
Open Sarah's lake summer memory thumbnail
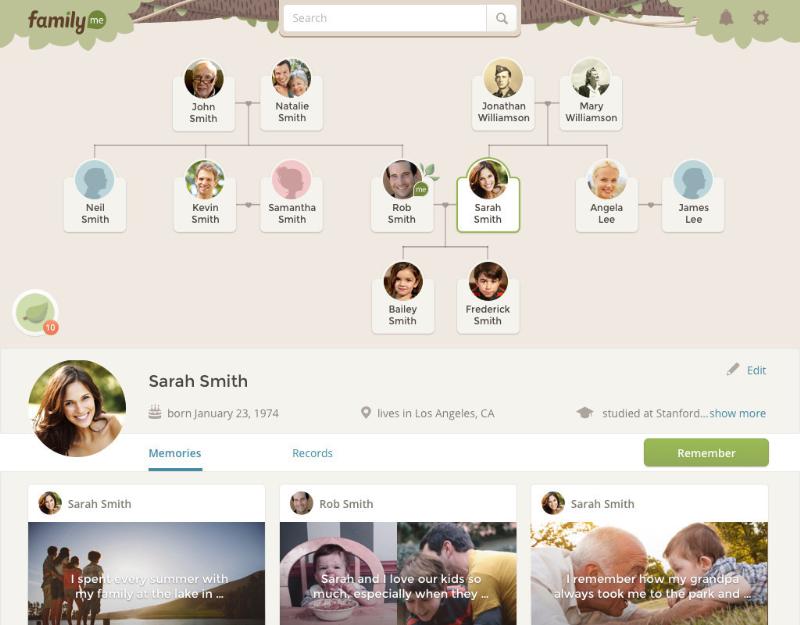click(146, 573)
